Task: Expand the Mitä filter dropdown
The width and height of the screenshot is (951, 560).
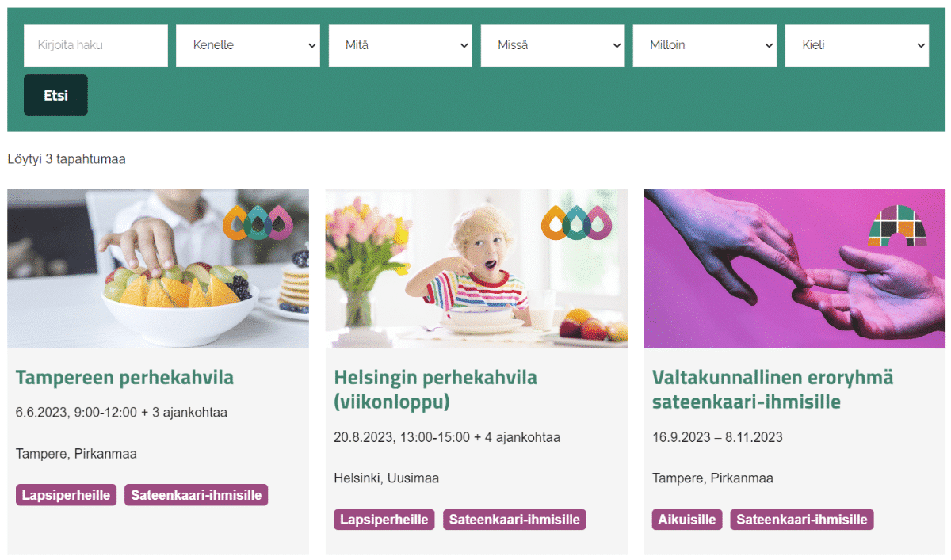Action: (x=400, y=45)
